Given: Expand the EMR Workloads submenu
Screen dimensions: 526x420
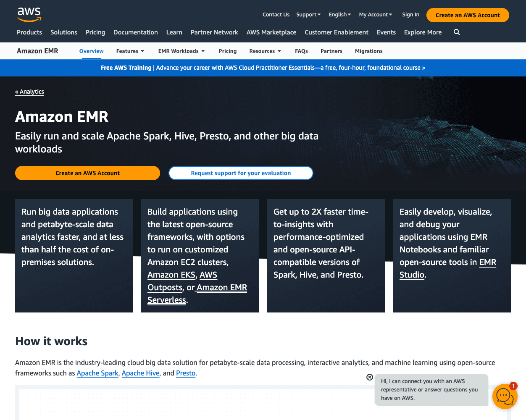Looking at the screenshot, I should (x=181, y=51).
